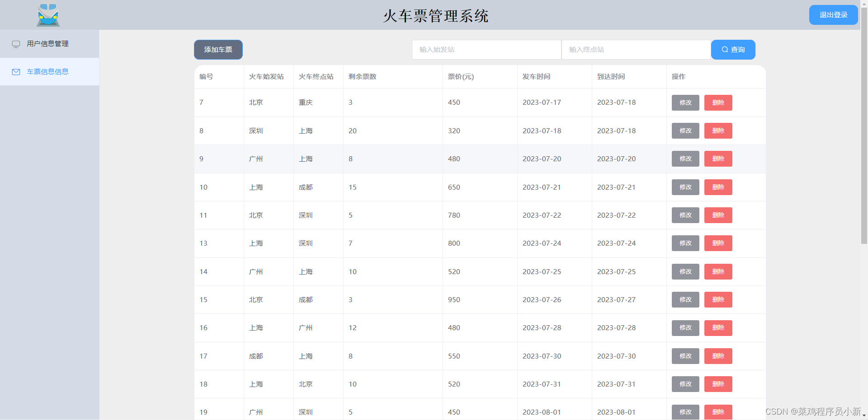
Task: Click 删除 for ticket number 11
Action: pyautogui.click(x=718, y=215)
